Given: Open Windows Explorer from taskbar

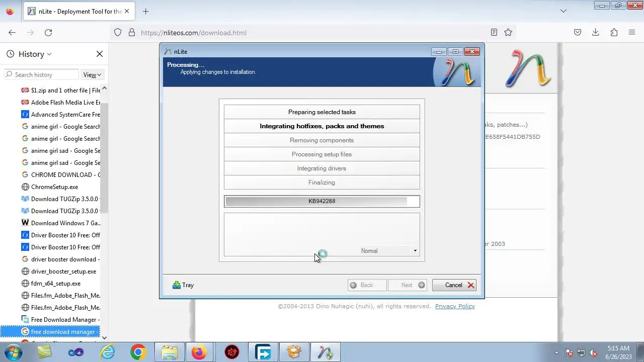Looking at the screenshot, I should click(x=169, y=352).
